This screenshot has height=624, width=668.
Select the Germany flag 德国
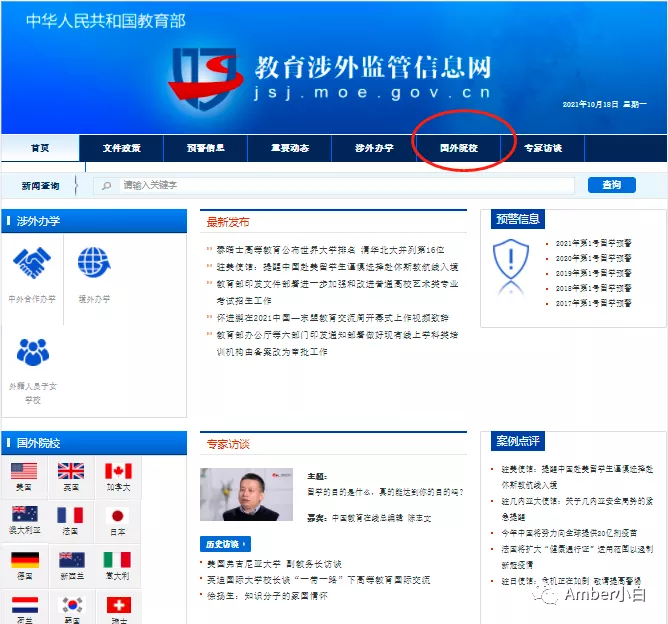click(x=25, y=560)
